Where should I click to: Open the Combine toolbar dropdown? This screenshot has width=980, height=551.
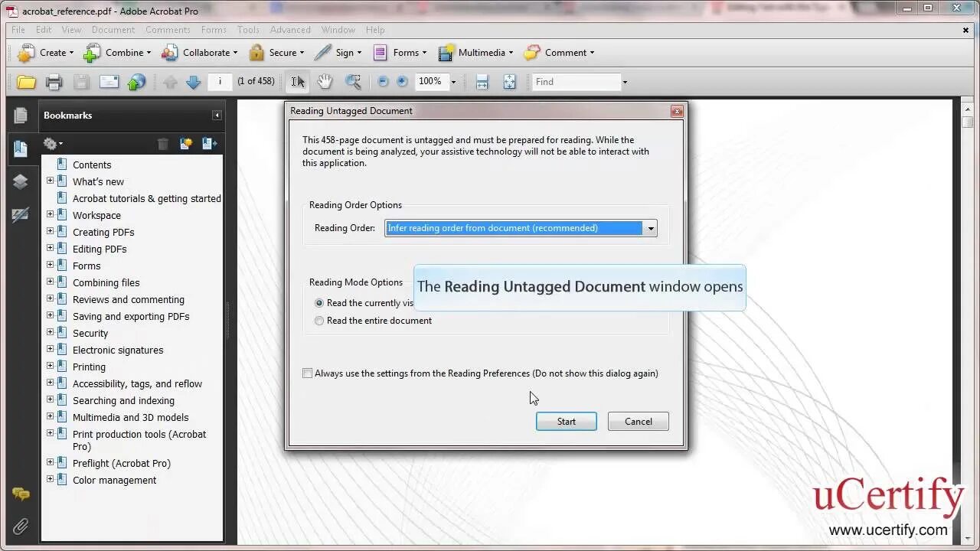coord(117,53)
